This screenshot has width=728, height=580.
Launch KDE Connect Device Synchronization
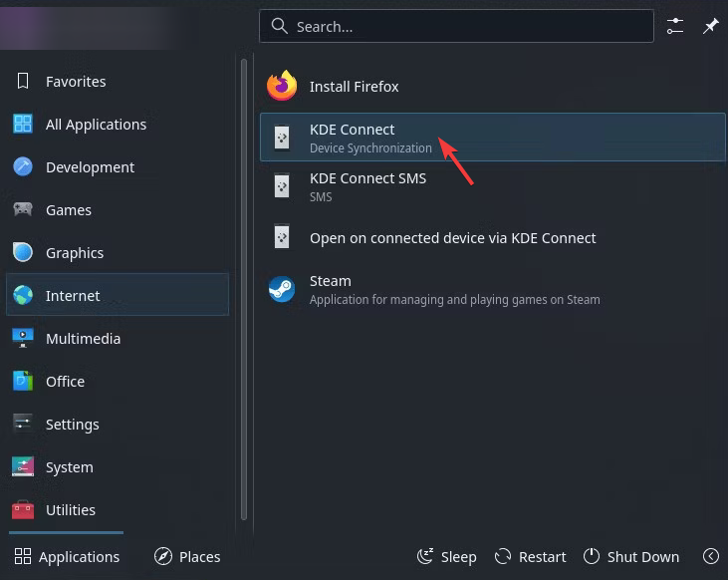point(493,138)
